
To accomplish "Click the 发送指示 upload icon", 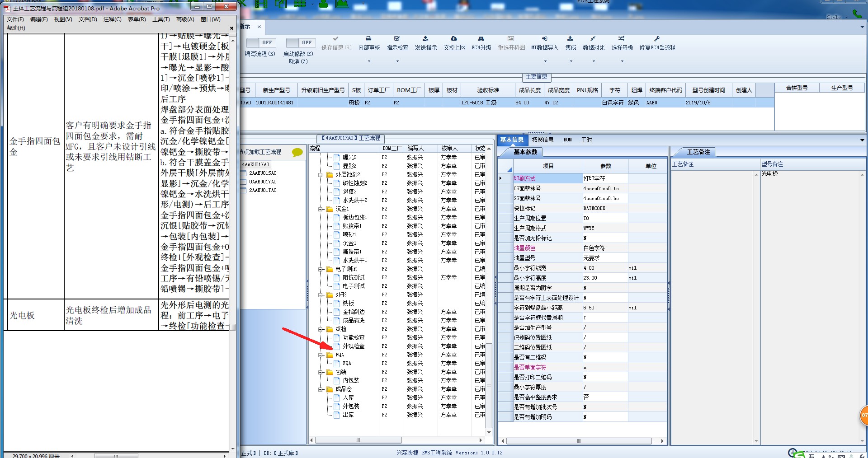I will (x=425, y=39).
